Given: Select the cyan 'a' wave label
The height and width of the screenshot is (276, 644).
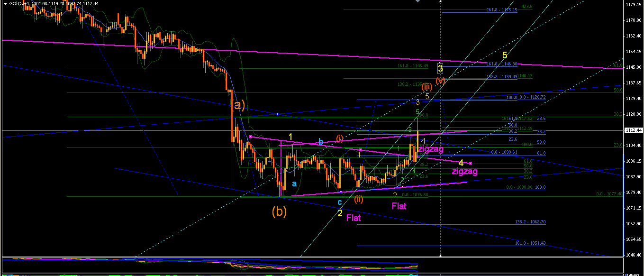Looking at the screenshot, I should (x=294, y=183).
